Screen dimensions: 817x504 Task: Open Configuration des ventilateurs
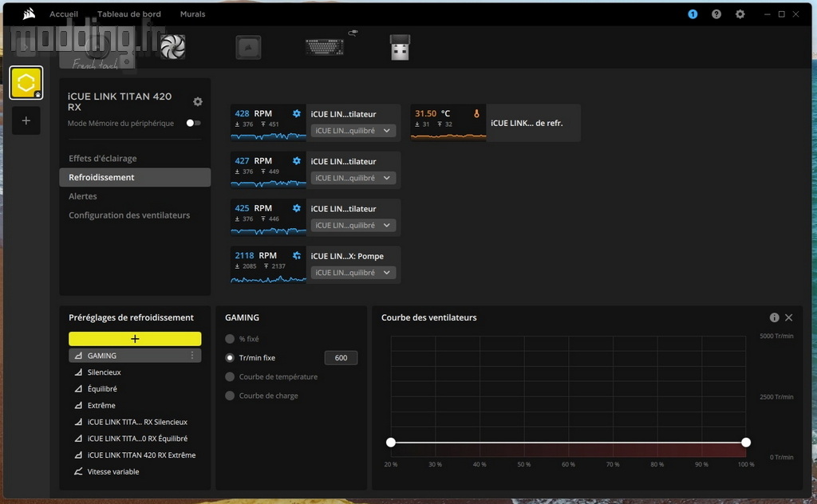(129, 215)
